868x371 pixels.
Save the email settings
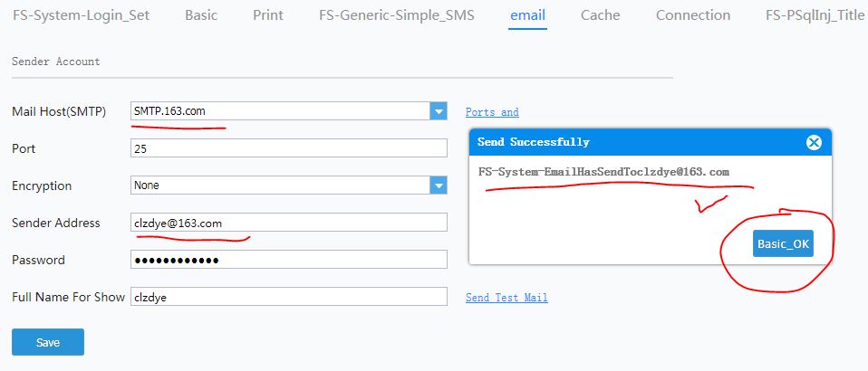pyautogui.click(x=48, y=342)
